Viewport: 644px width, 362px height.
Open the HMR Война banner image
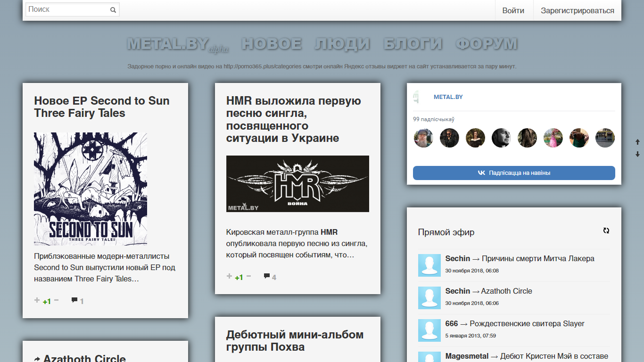(x=297, y=184)
